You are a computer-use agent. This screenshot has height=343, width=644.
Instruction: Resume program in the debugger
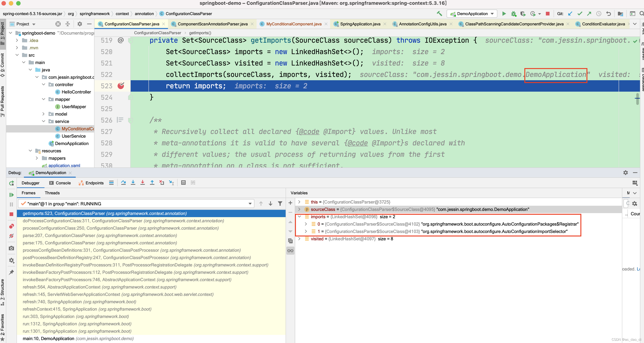pos(12,195)
